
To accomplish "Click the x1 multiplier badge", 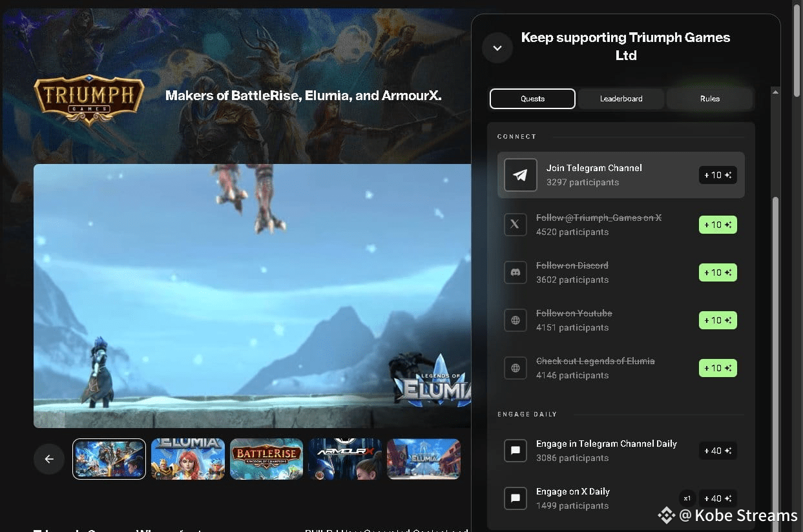I will click(x=687, y=498).
